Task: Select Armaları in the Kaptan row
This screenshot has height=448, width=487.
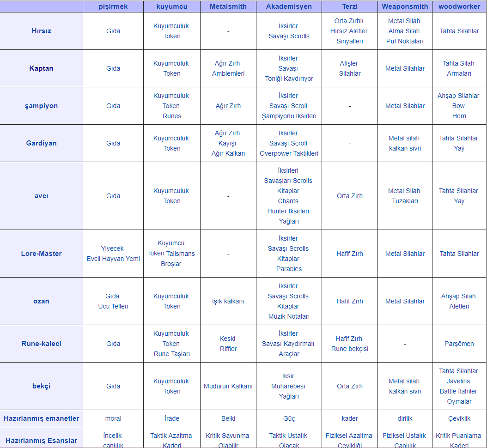Action: coord(459,73)
